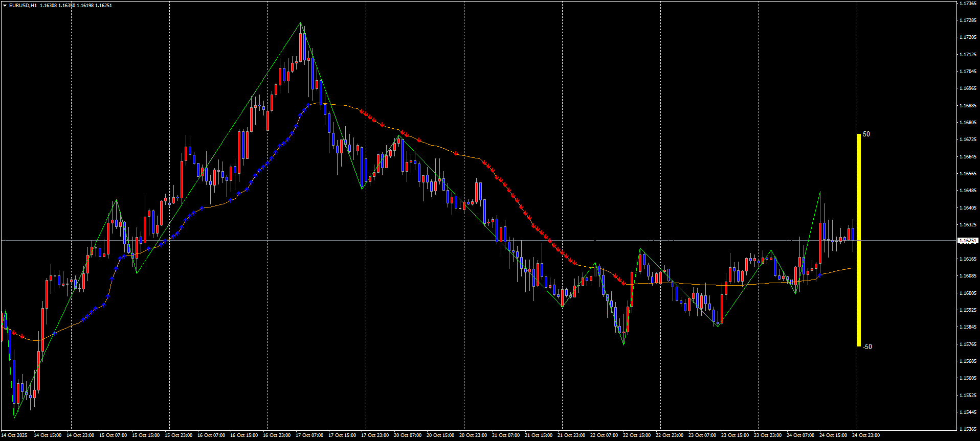Viewport: 980px width, 441px height.
Task: Click the last blue candlestick on chart
Action: 853,234
